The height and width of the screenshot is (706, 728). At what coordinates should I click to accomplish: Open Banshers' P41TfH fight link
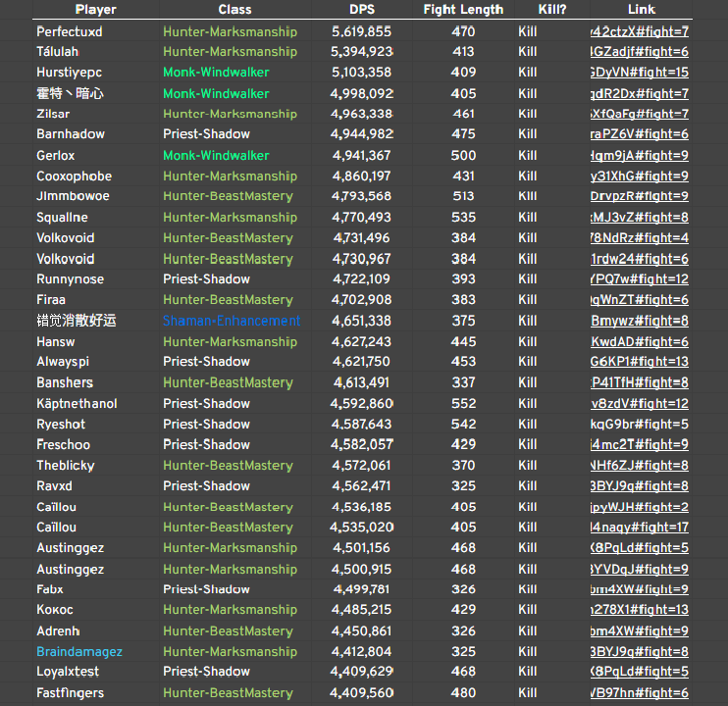click(x=640, y=382)
